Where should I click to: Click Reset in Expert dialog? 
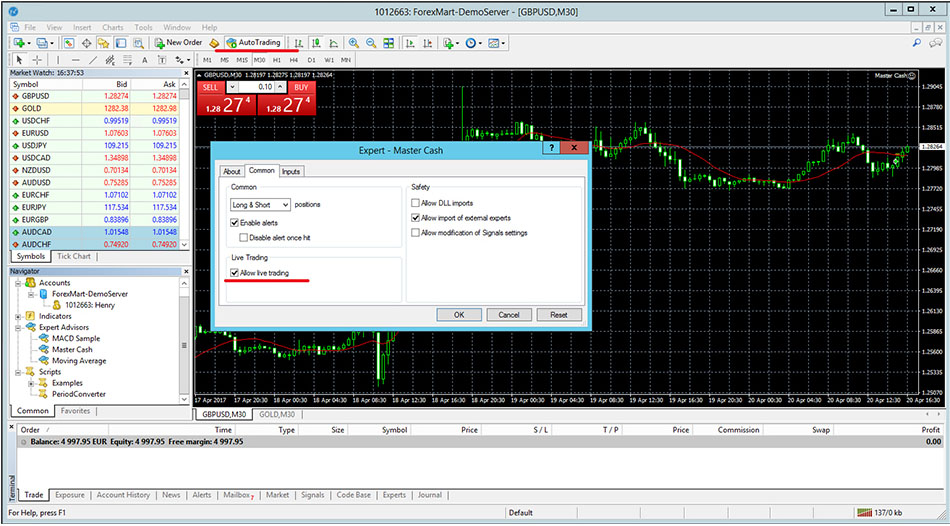tap(559, 315)
